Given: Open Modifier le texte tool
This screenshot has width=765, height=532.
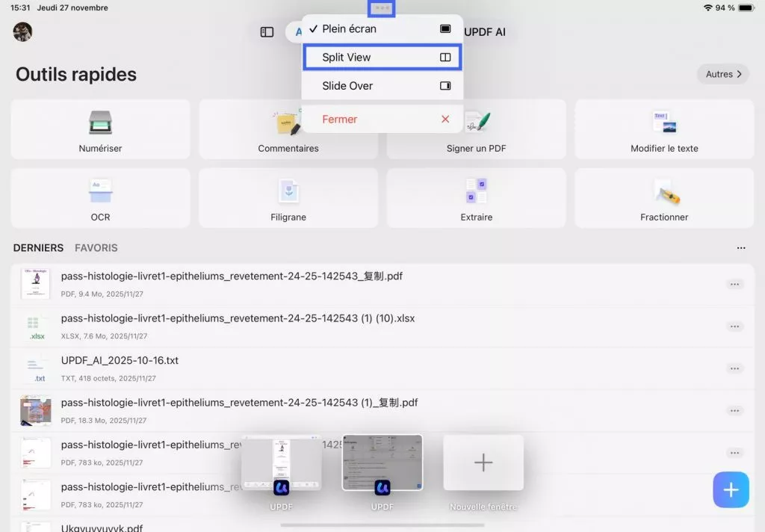Looking at the screenshot, I should pos(664,129).
